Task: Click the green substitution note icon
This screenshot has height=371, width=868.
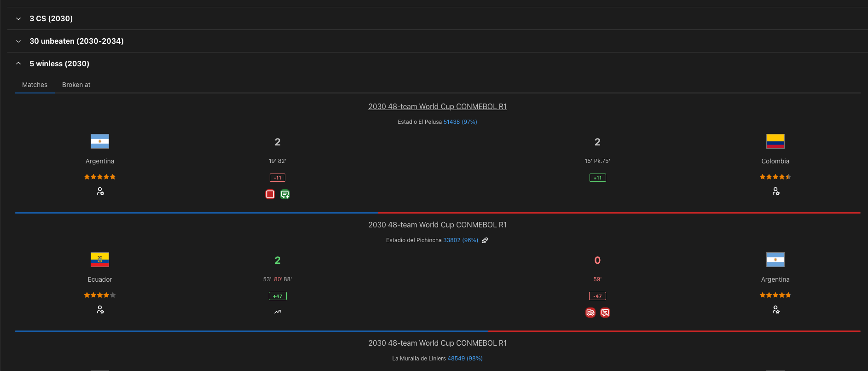Action: (x=285, y=194)
